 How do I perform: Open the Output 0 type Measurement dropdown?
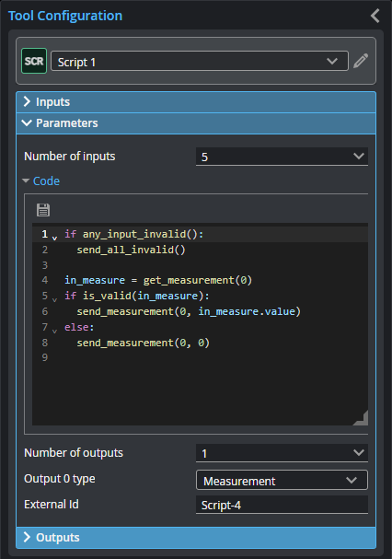tap(282, 480)
